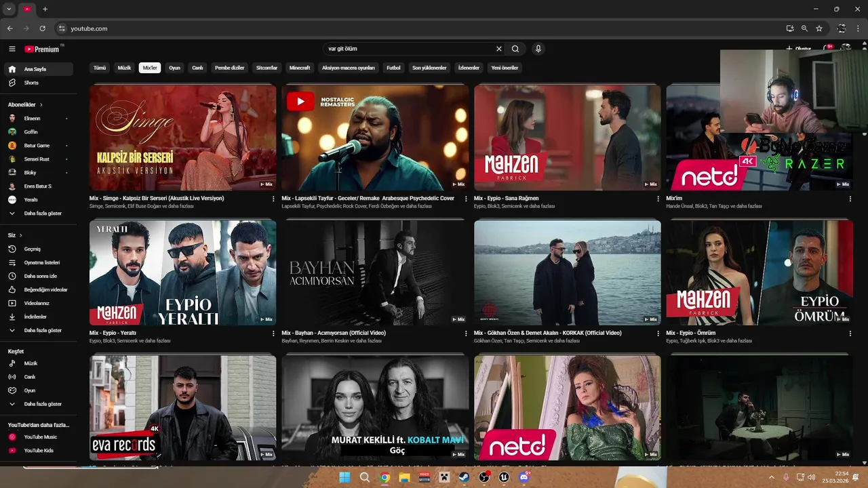Select the Pembe diziler filter chip
The height and width of the screenshot is (488, 868).
[229, 68]
